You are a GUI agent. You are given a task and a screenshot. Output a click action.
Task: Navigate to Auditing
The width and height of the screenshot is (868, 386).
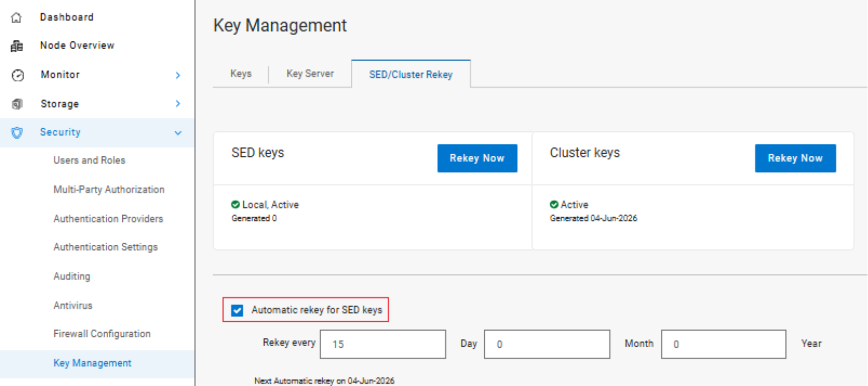(72, 276)
